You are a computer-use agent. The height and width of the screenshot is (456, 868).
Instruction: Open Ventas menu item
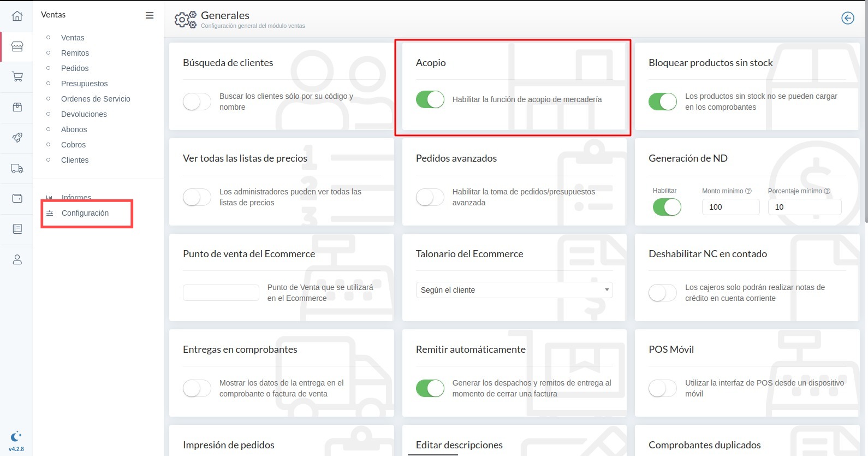[x=73, y=38]
